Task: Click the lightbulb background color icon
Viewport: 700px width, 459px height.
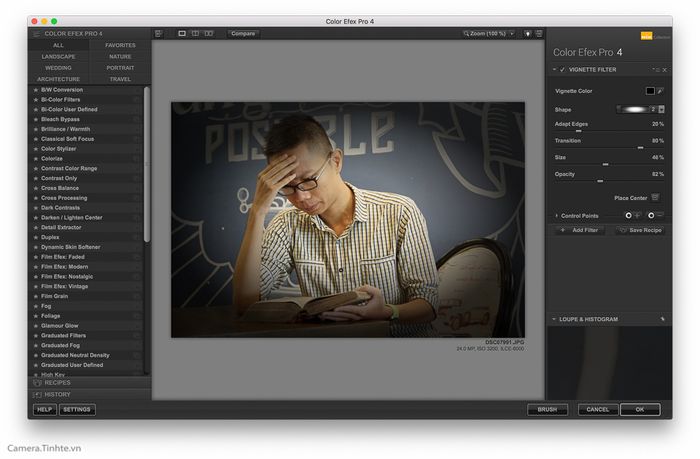Action: point(527,33)
